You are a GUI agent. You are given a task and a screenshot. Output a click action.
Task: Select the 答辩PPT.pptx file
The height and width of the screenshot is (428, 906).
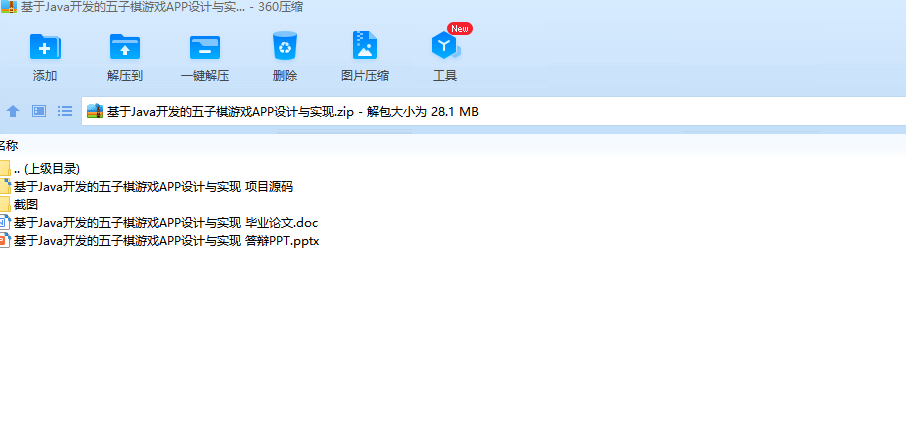[x=159, y=240]
